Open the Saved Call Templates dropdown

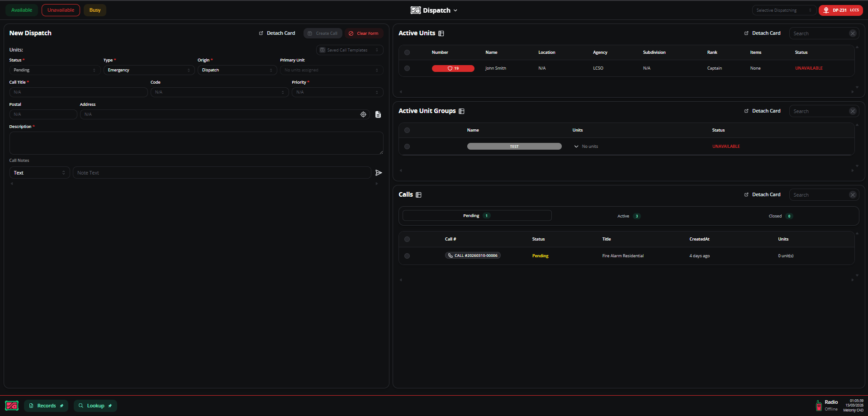click(x=350, y=50)
